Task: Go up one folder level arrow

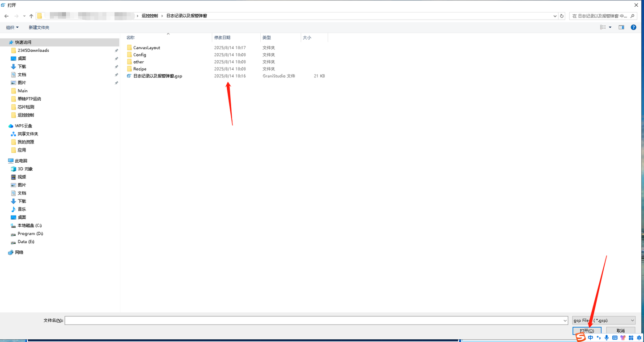Action: tap(31, 16)
